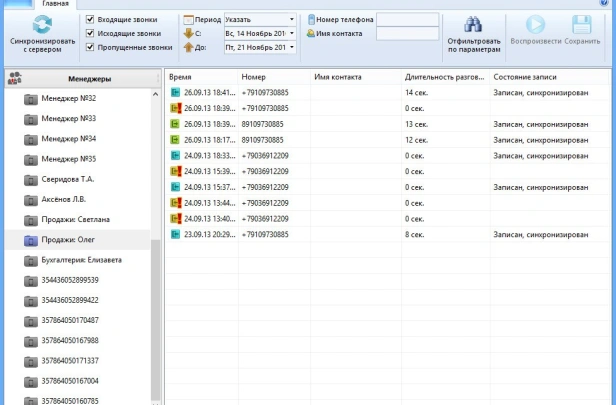Click the Отфильтровать по параметрам binoculars icon

coord(473,26)
